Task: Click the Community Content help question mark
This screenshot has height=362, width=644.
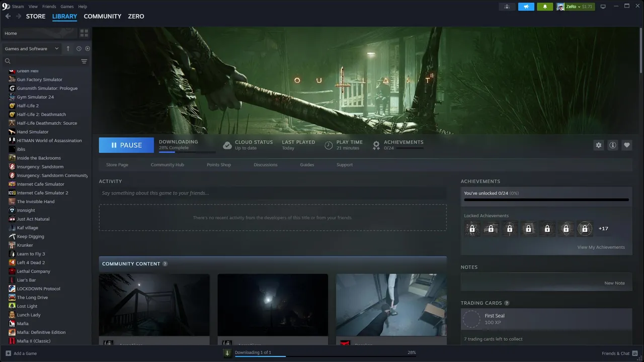Action: click(x=165, y=264)
